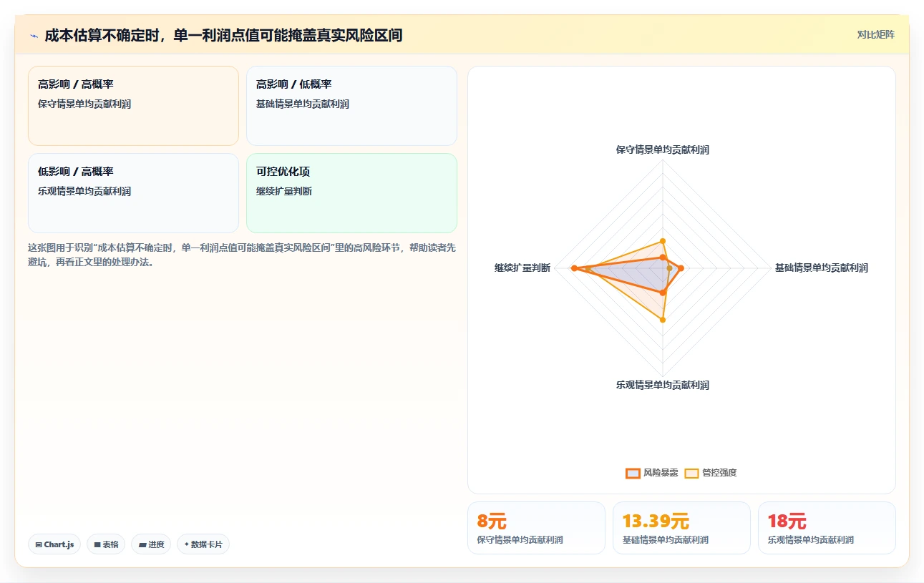Click the 13.39元 value
Image resolution: width=924 pixels, height=583 pixels.
656,521
